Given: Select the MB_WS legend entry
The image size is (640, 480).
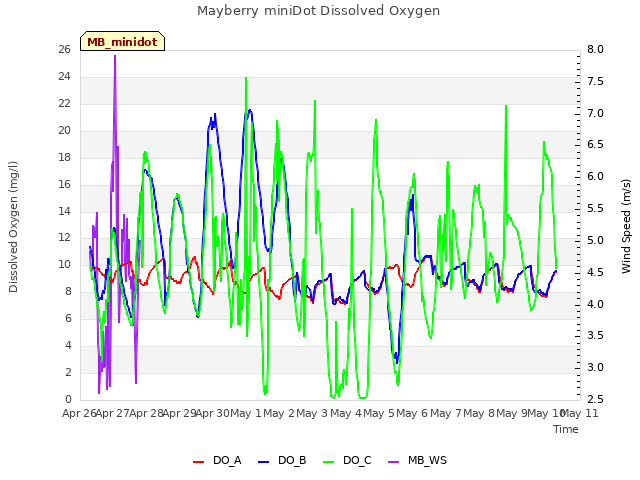Looking at the screenshot, I should tap(417, 461).
